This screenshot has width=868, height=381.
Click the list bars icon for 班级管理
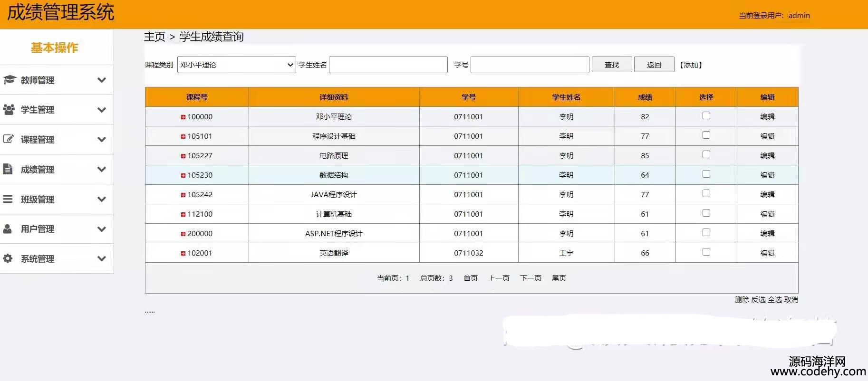[x=8, y=199]
